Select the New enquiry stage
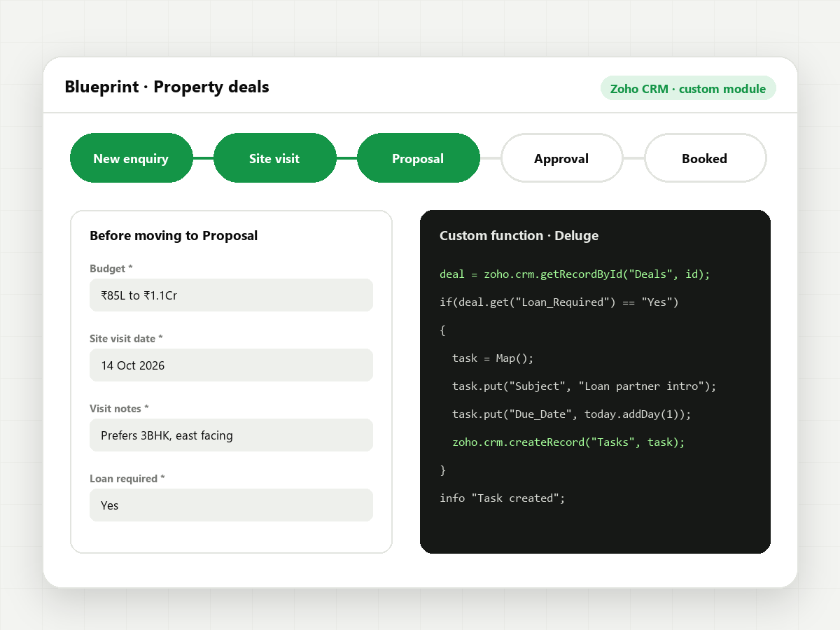Viewport: 840px width, 630px height. 132,158
